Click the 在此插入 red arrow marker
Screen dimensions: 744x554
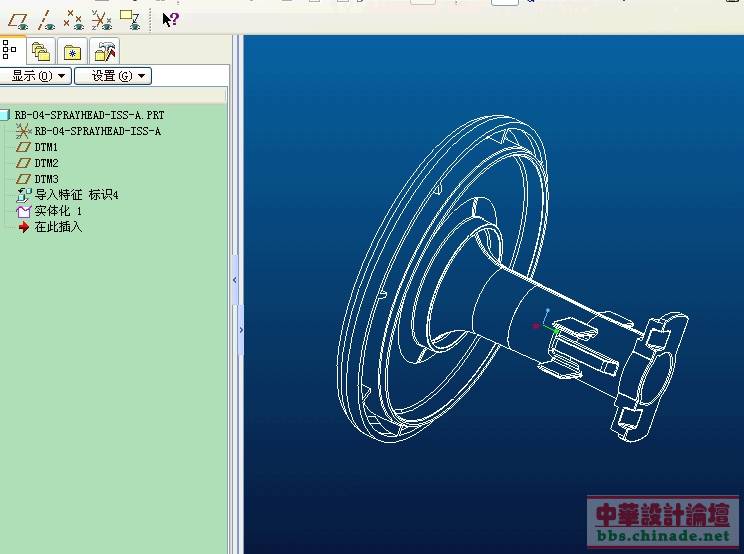click(24, 227)
